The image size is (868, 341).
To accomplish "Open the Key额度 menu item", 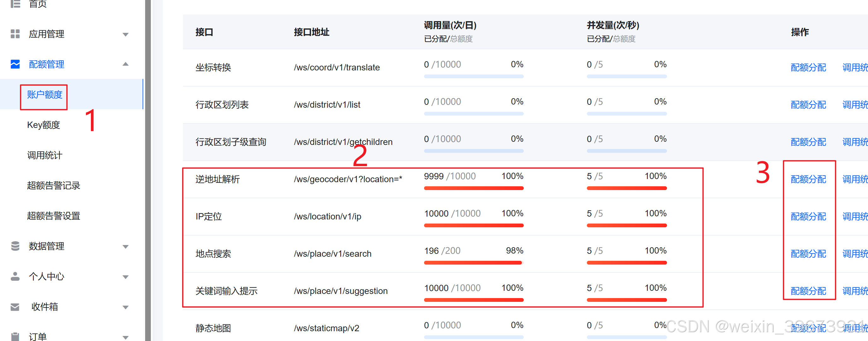I will pyautogui.click(x=44, y=125).
